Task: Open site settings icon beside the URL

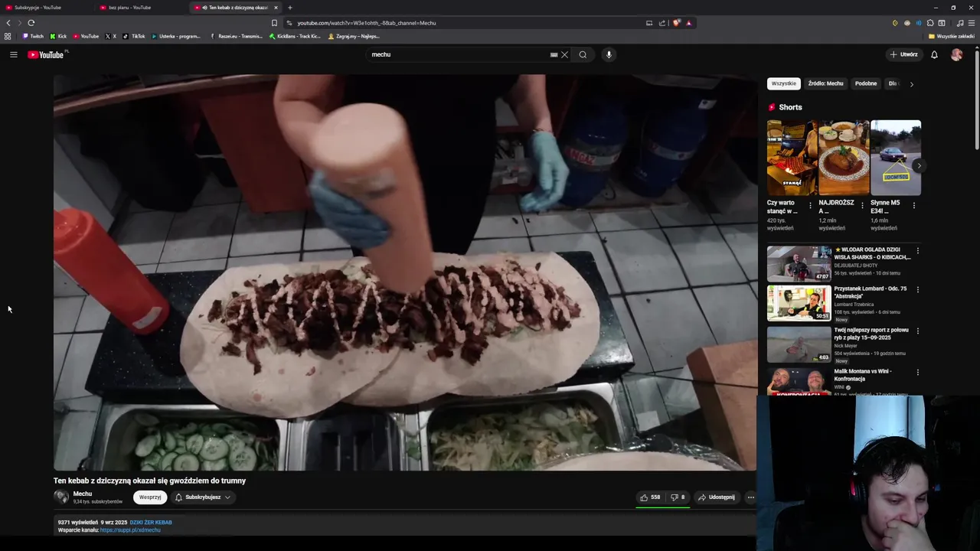Action: coord(289,23)
